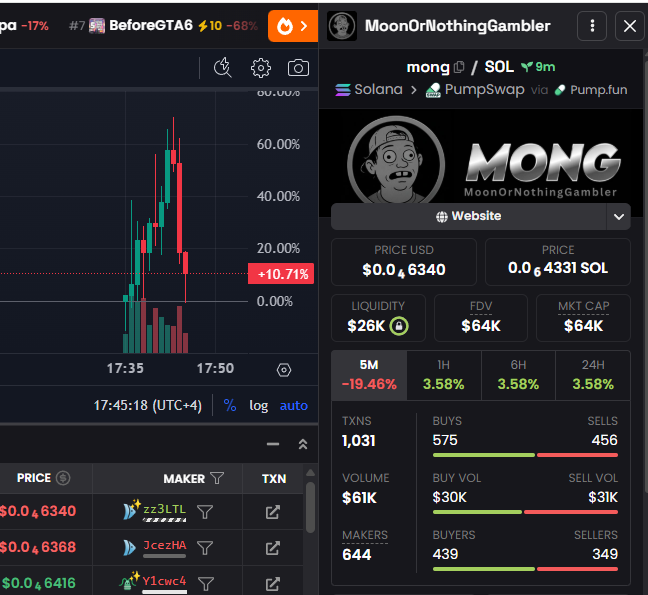Open chart settings gear

(x=260, y=68)
